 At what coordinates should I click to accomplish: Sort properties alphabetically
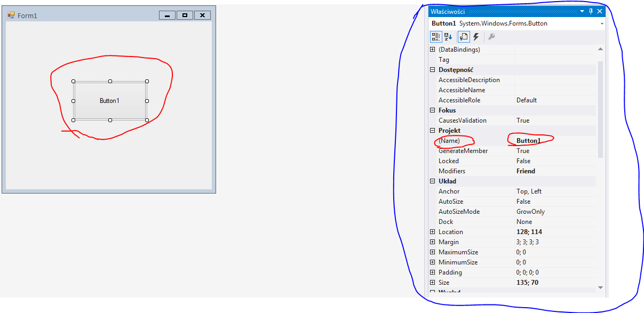(x=448, y=37)
